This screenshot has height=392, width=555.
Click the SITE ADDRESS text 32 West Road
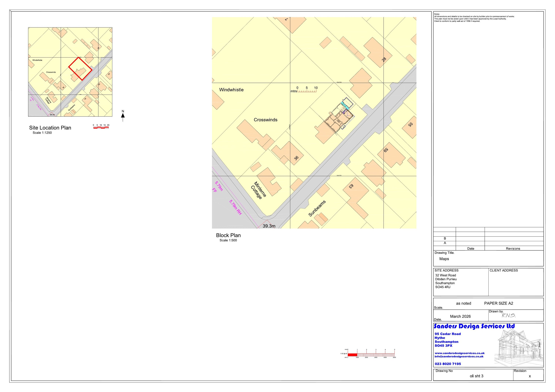coord(445,275)
